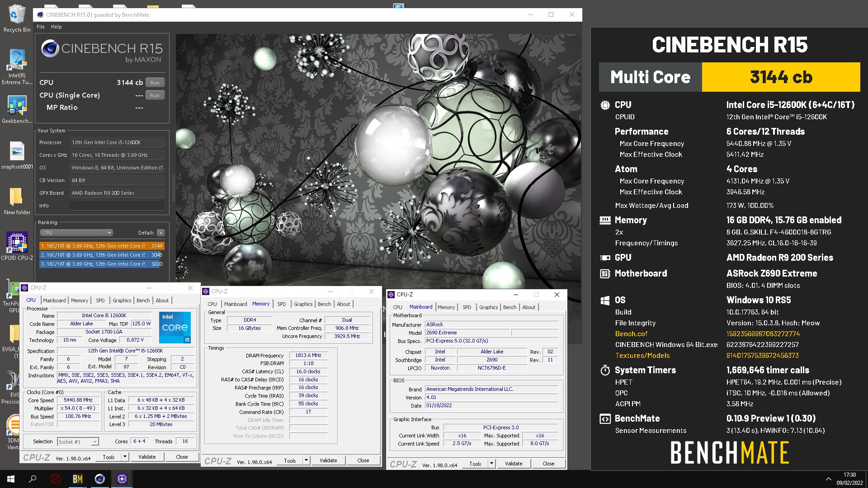Open Bench tab in first CPU-Z window
This screenshot has width=868, height=488.
coord(143,300)
